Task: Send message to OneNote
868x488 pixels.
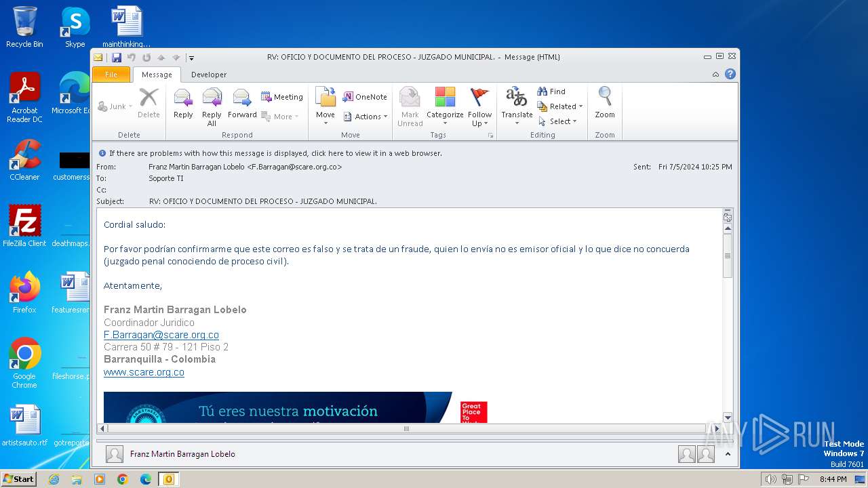Action: [x=365, y=97]
